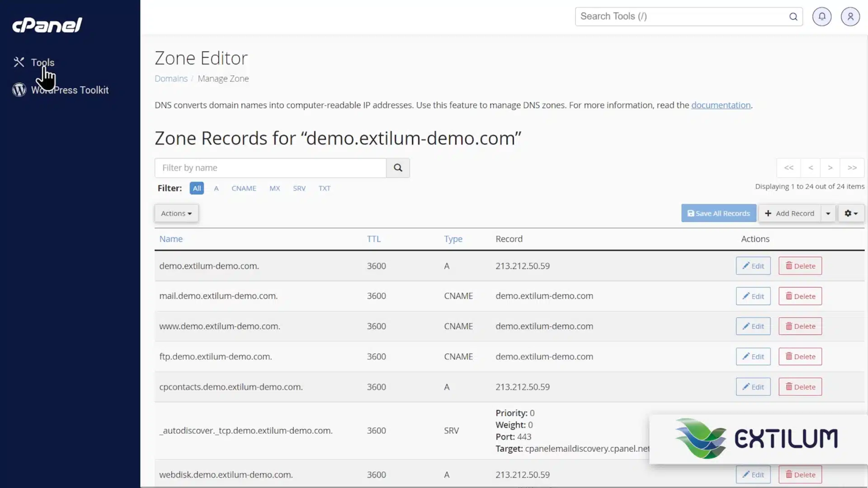Edit mail.demo.extilum-demo.com. record
868x488 pixels.
click(753, 296)
